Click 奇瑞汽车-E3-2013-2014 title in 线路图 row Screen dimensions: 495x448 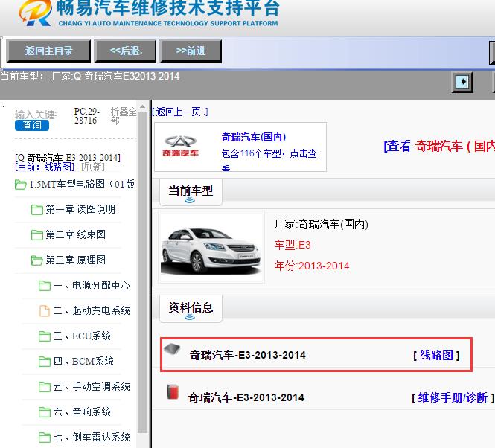tap(247, 355)
